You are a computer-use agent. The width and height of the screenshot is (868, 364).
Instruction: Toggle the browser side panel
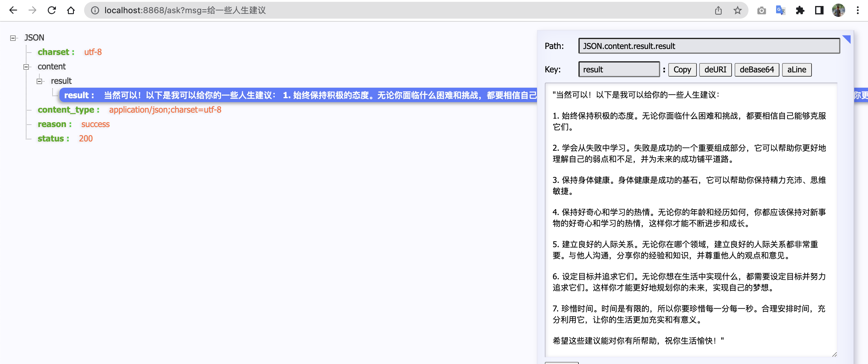pyautogui.click(x=819, y=11)
